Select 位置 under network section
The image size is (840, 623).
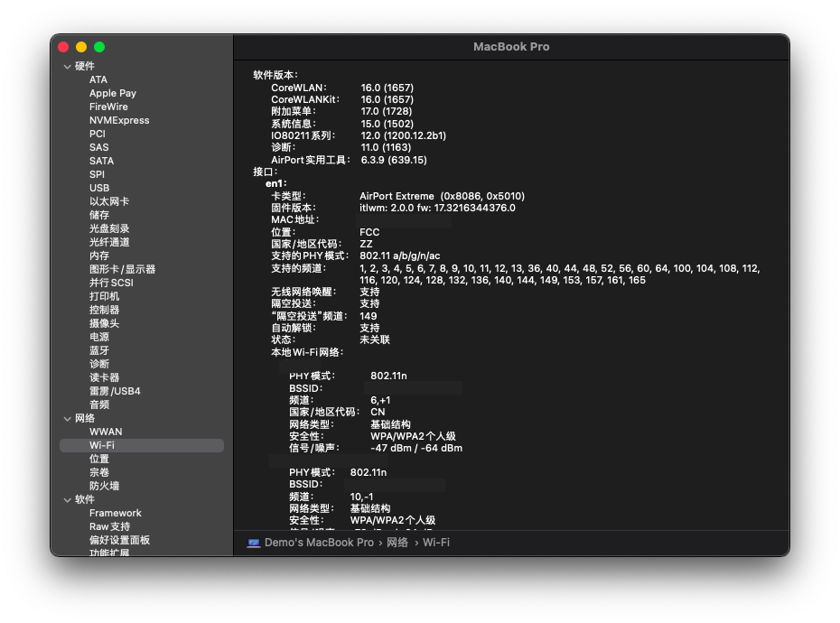(99, 459)
